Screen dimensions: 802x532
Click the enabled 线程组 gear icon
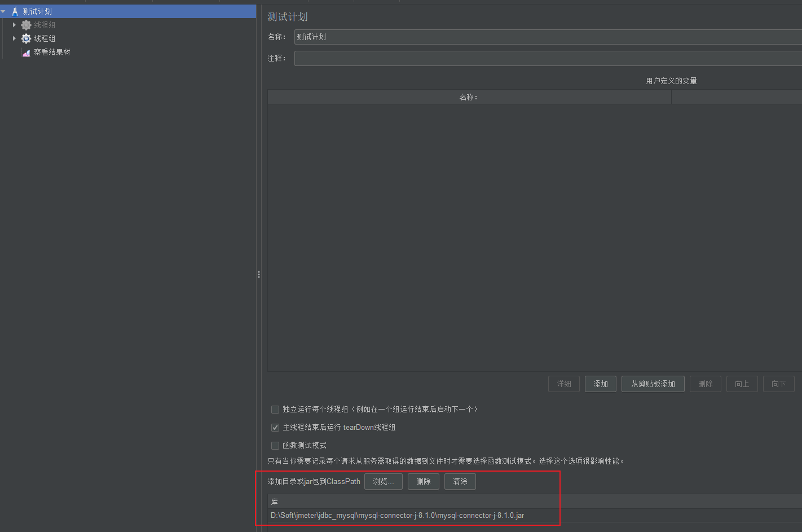26,38
